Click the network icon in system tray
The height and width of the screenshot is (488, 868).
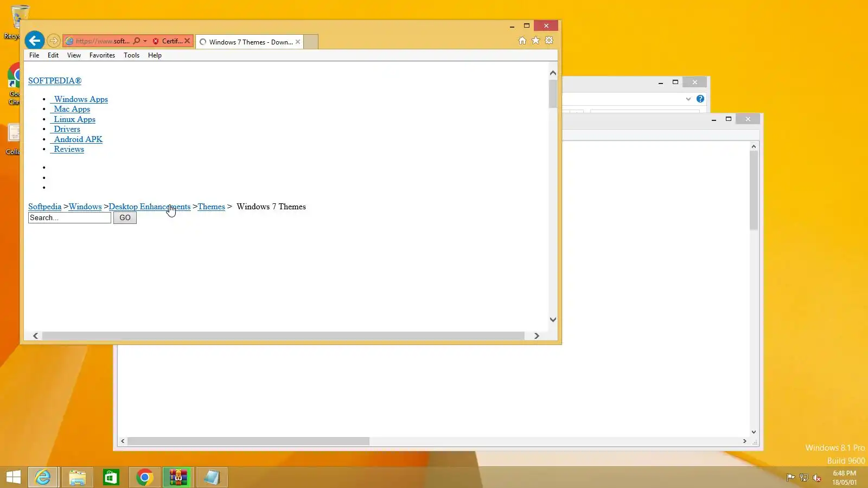pyautogui.click(x=804, y=478)
